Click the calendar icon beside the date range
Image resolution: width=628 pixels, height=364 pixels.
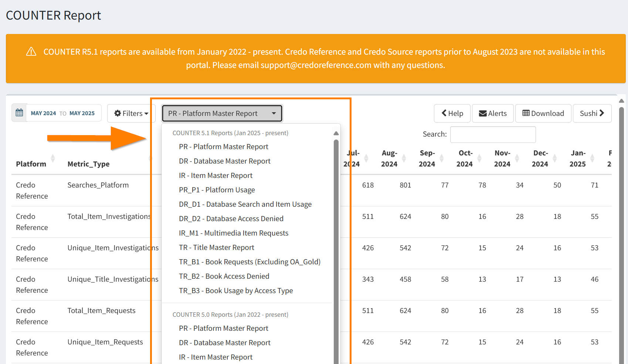tap(19, 113)
